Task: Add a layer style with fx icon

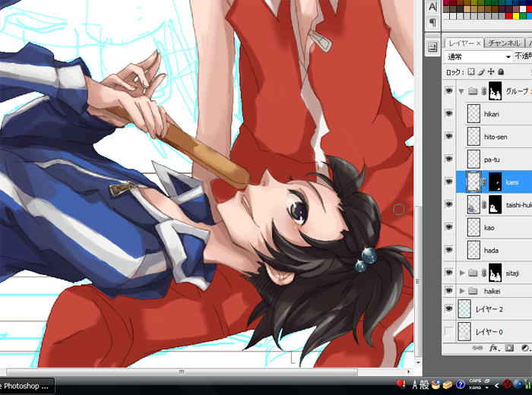Action: (494, 348)
